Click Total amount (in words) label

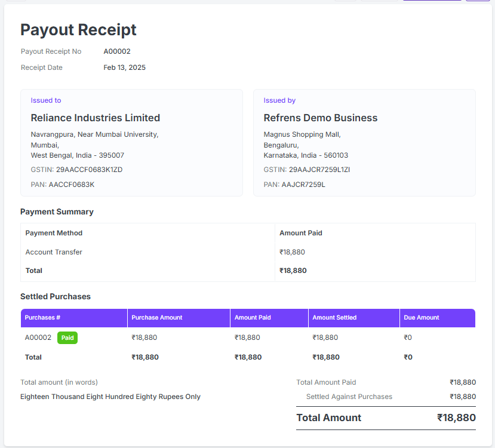[59, 382]
